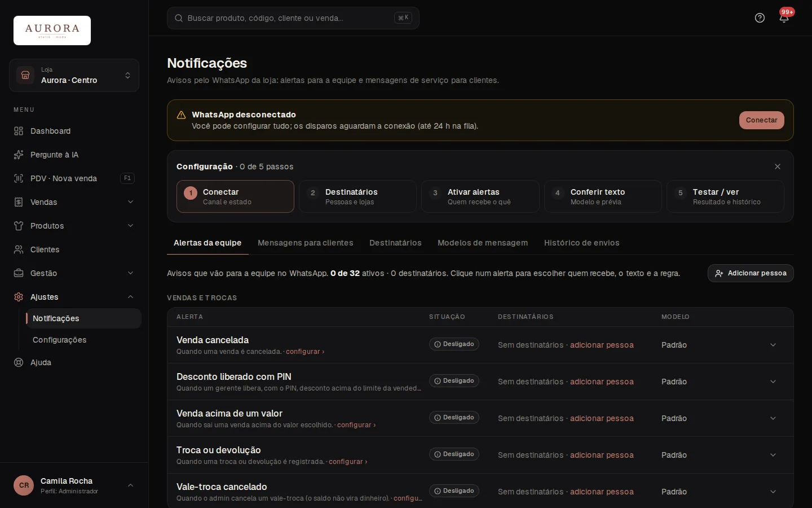Click the Dashboard grid icon
Screen dimensions: 812x508
pos(19,131)
